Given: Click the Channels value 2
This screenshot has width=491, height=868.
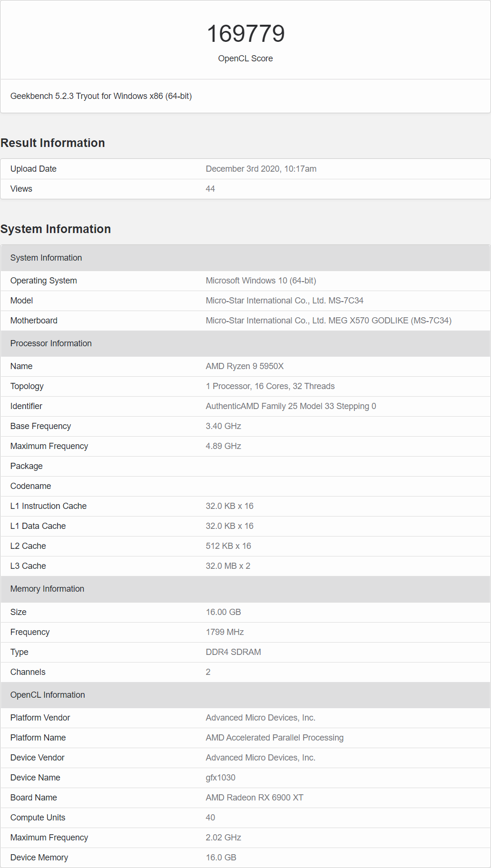Looking at the screenshot, I should (x=208, y=672).
